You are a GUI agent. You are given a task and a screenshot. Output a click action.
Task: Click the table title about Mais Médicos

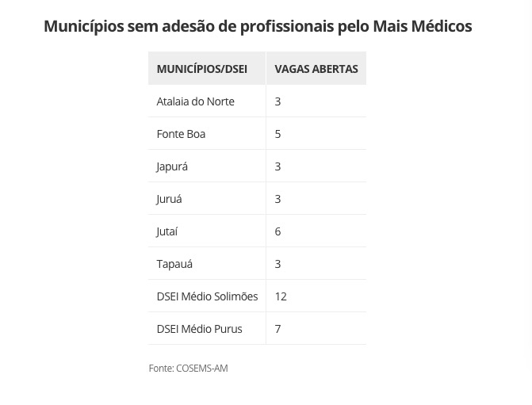coord(258,26)
